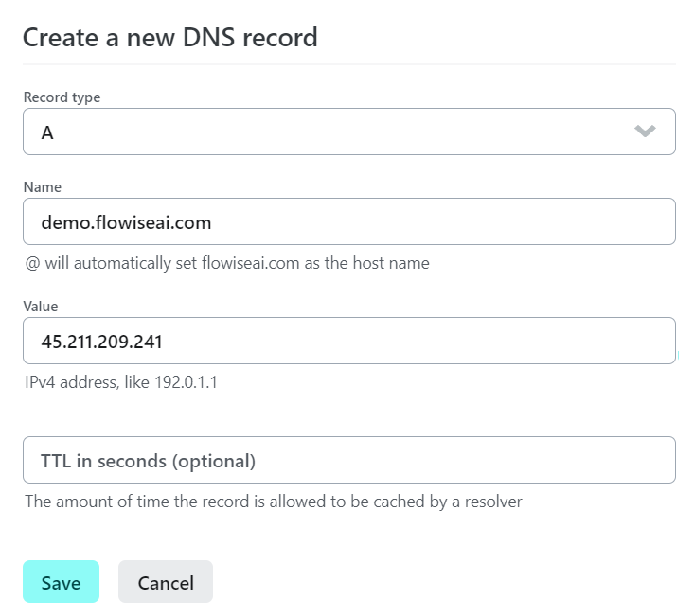Click the resolver cache time description text

[273, 502]
